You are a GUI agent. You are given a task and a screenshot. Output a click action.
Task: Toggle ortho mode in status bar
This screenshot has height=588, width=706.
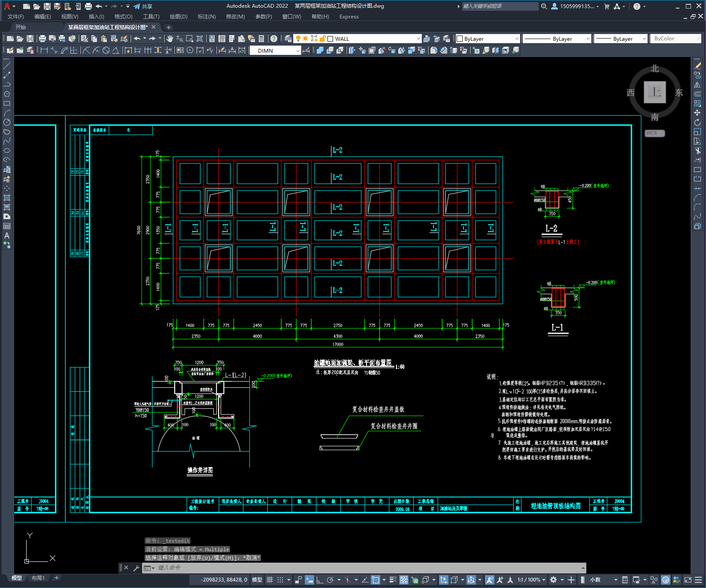(x=320, y=580)
